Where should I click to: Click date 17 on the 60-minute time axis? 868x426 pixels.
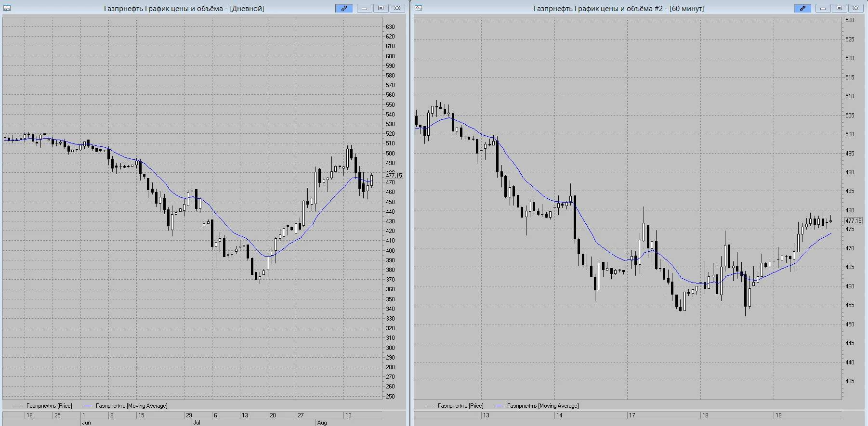pos(631,415)
